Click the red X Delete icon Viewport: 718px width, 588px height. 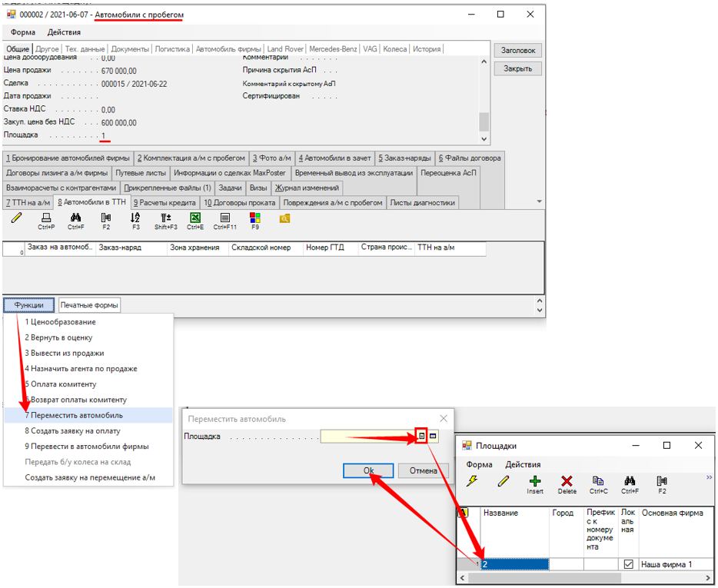567,481
